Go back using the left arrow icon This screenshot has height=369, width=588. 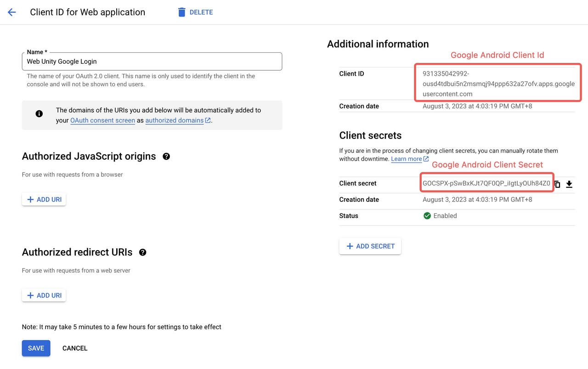click(12, 12)
